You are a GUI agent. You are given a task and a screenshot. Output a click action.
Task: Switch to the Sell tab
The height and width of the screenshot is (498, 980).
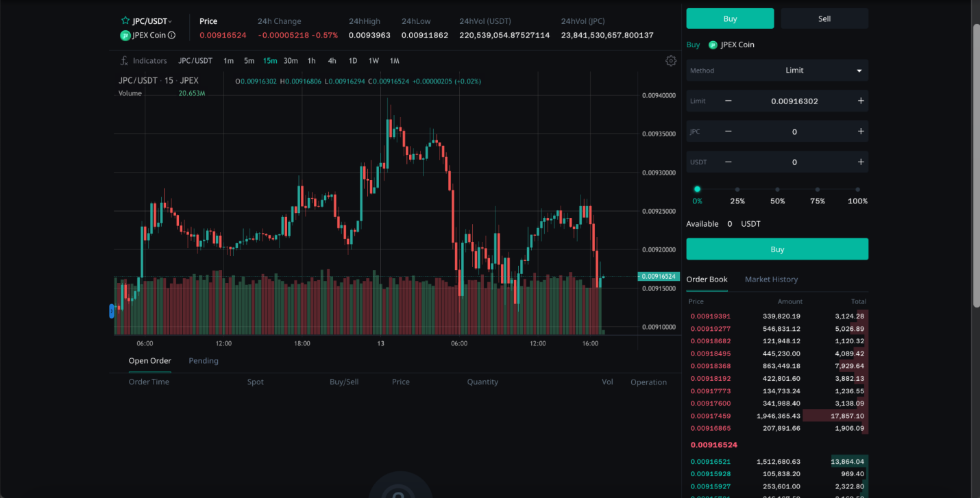(x=824, y=18)
